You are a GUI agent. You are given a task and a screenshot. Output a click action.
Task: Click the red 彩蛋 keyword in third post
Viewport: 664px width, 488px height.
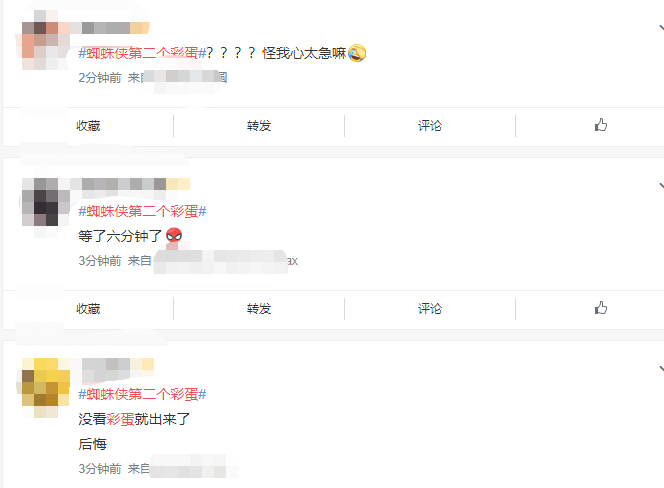(120, 419)
